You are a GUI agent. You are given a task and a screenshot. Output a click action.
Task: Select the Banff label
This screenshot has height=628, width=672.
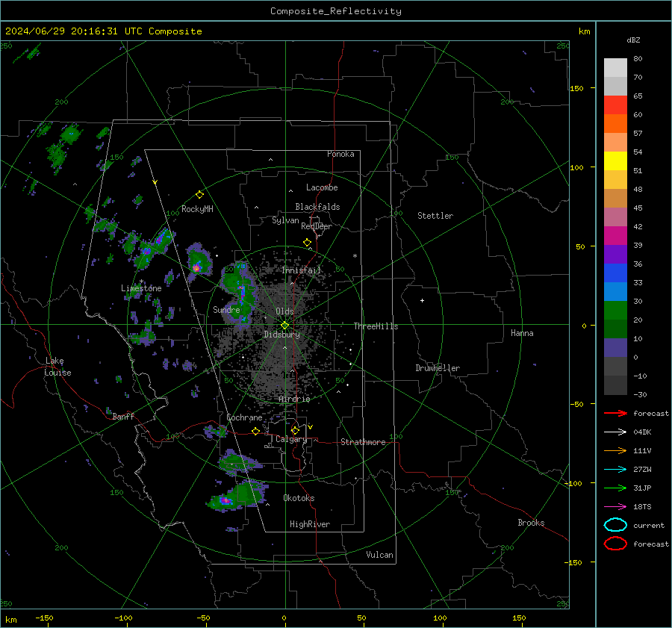[x=123, y=416]
